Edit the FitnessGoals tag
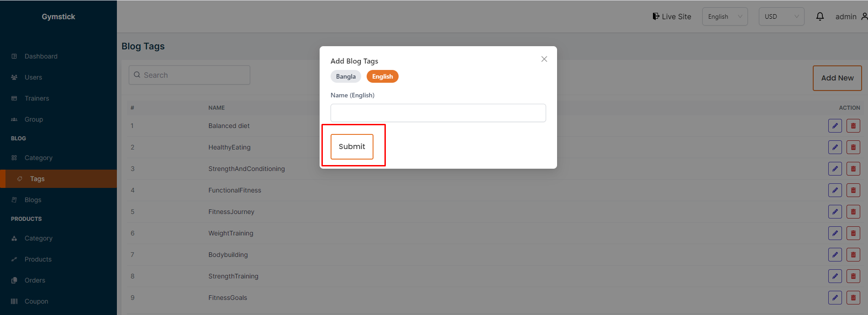This screenshot has height=315, width=868. point(835,298)
